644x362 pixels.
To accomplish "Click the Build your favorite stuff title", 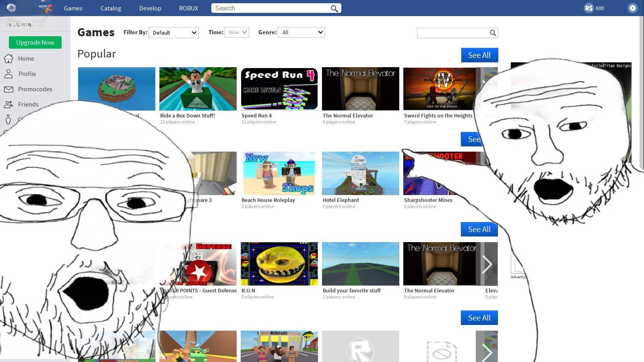I will point(352,290).
